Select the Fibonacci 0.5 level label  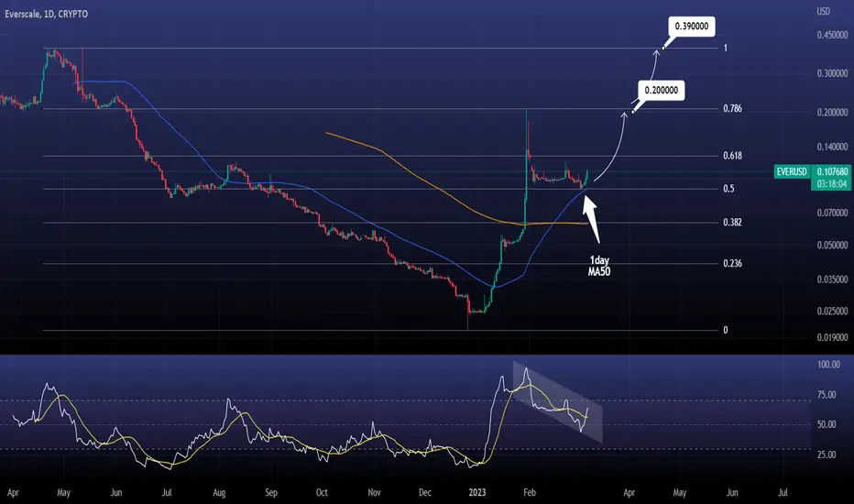(728, 189)
